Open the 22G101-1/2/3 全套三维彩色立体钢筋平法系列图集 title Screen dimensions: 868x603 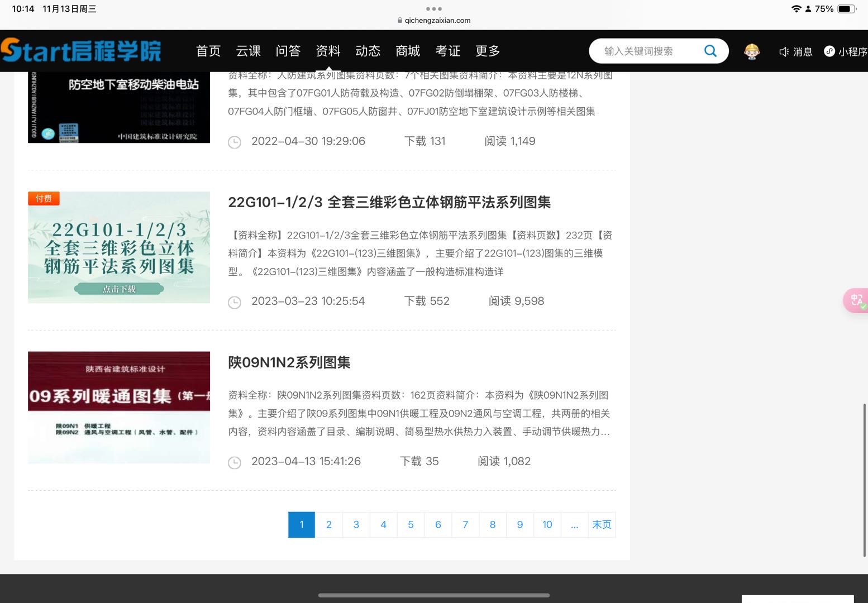click(389, 202)
